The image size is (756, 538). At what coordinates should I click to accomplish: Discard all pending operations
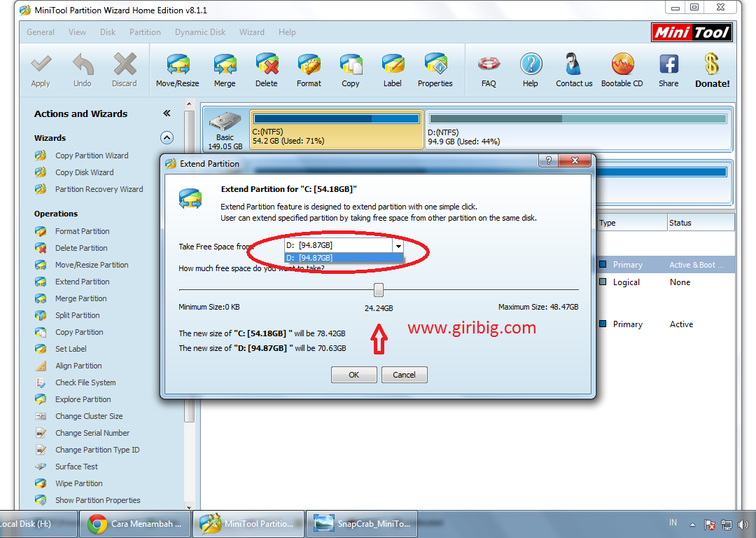tap(124, 69)
